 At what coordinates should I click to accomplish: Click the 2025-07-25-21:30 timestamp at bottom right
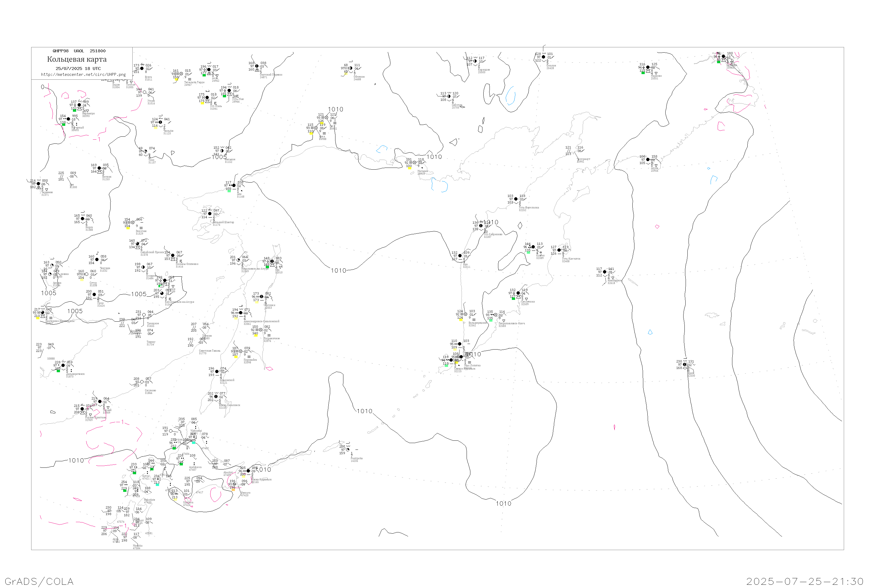tap(805, 581)
